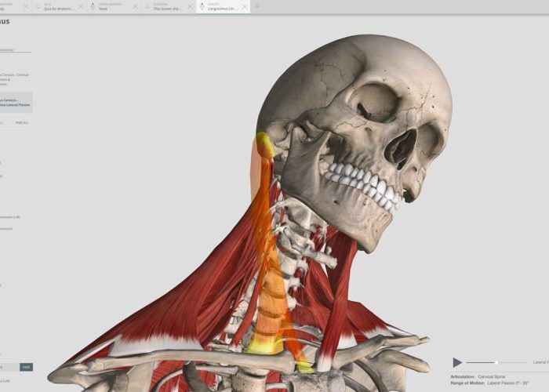Screen dimensions: 549x392
Task: Select the highlighted Lateral Flexion list item
Action: click(16, 103)
